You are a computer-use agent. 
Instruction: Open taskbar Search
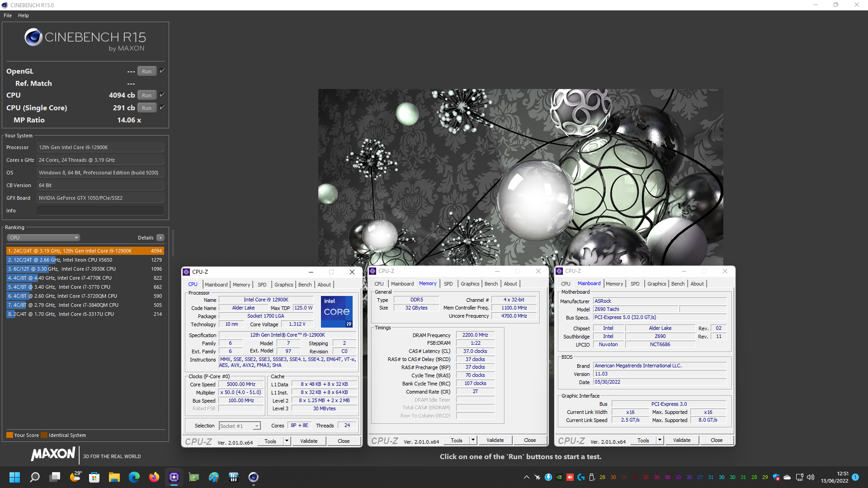point(35,477)
